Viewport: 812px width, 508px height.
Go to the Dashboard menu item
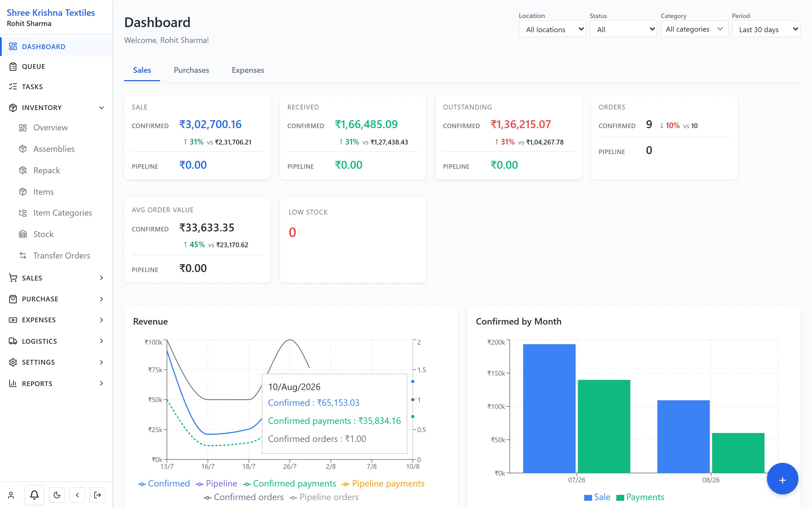(x=56, y=46)
